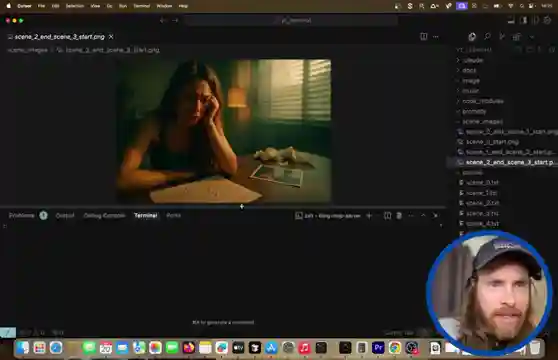The width and height of the screenshot is (558, 360).
Task: Open scene_4.txt file
Action: pyautogui.click(x=482, y=223)
